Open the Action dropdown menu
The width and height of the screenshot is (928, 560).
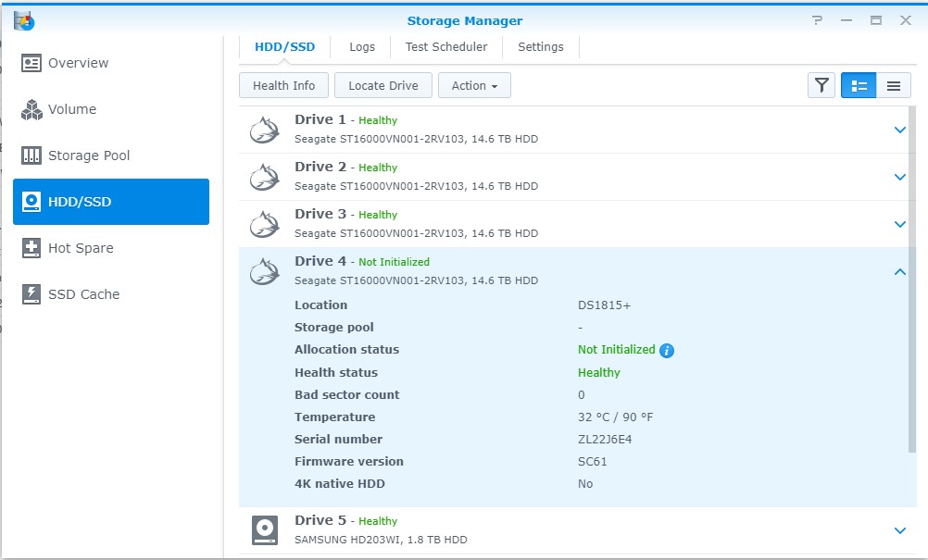474,86
